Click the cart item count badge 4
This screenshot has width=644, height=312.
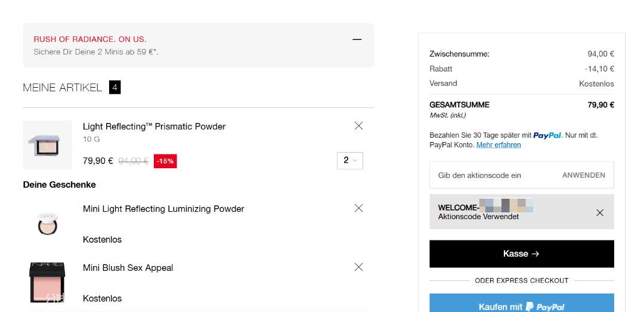(x=114, y=88)
